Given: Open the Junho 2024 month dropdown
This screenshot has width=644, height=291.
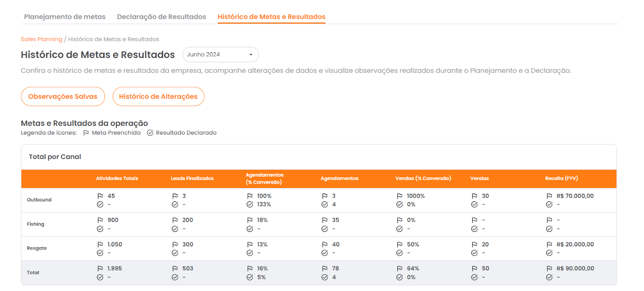Looking at the screenshot, I should [220, 55].
